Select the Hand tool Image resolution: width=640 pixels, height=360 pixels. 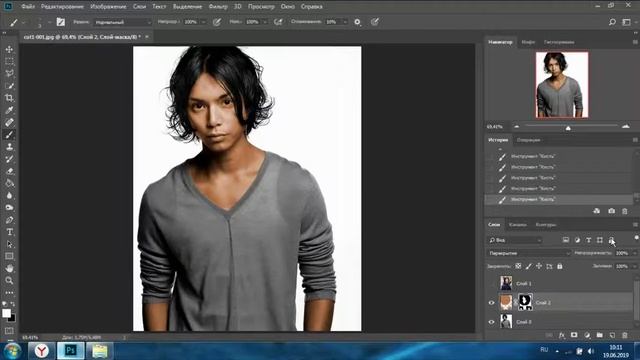tap(9, 269)
